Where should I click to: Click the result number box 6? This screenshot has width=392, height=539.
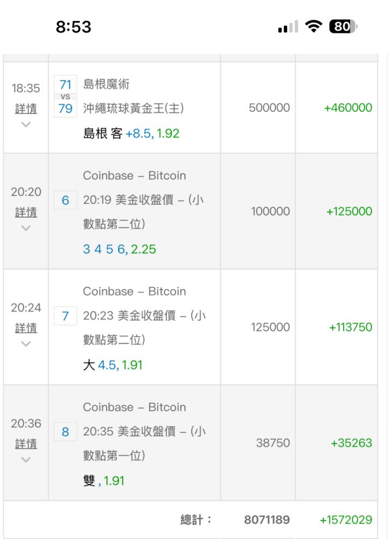pyautogui.click(x=65, y=201)
